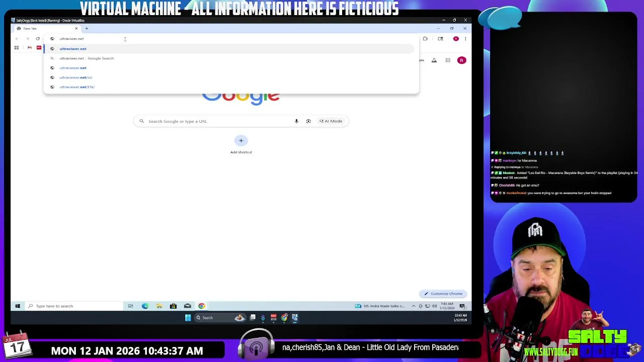The height and width of the screenshot is (362, 644).
Task: Open US-India trade talks news widget
Action: pyautogui.click(x=380, y=306)
